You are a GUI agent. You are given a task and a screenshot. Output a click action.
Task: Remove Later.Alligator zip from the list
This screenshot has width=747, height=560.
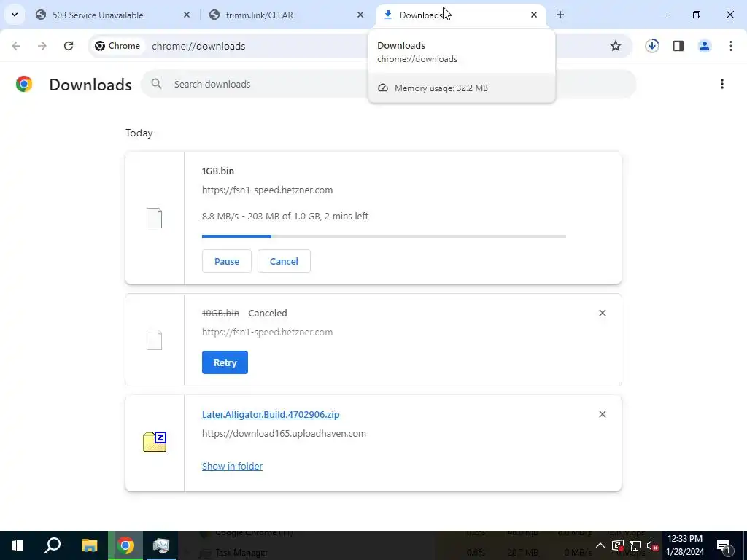point(602,414)
